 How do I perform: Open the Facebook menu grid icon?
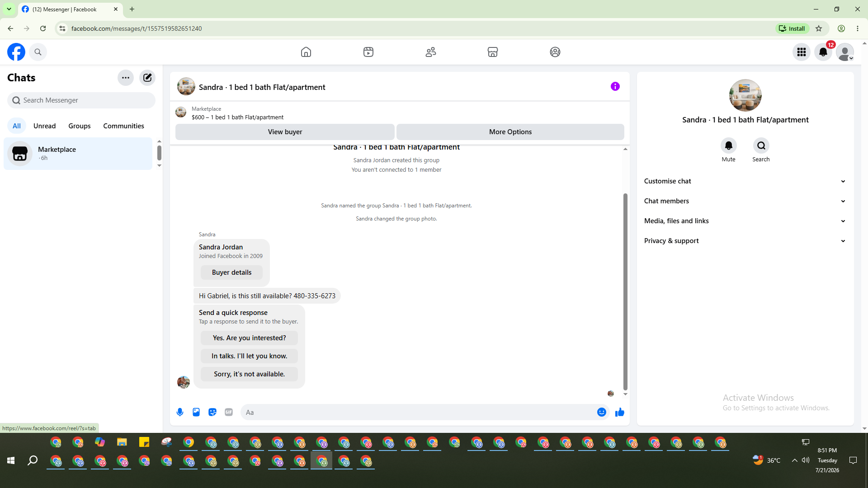802,52
